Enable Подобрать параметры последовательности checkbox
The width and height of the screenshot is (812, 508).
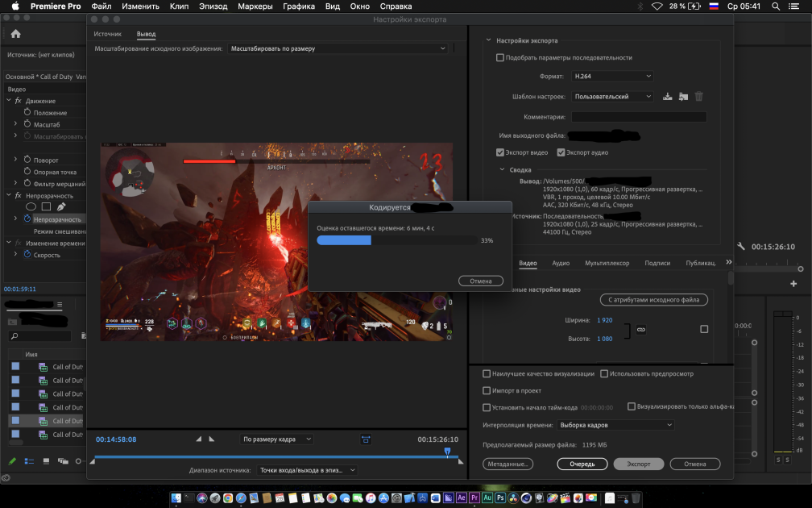pyautogui.click(x=500, y=57)
